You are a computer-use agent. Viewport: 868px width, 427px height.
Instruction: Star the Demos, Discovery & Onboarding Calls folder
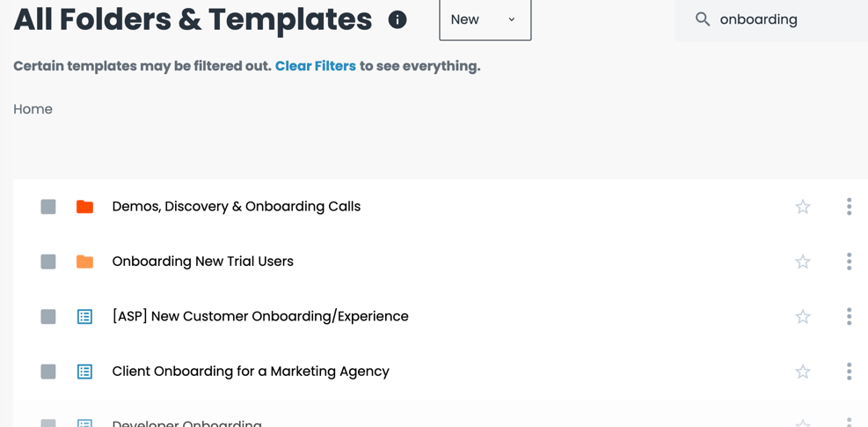pyautogui.click(x=803, y=207)
